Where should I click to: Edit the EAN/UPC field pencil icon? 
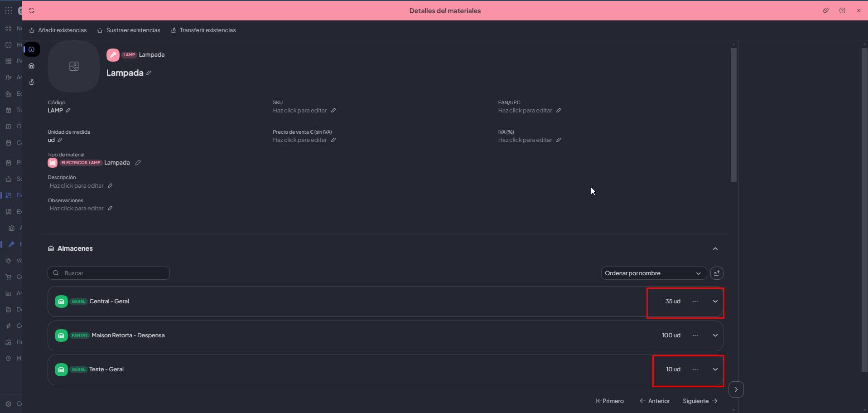tap(559, 111)
